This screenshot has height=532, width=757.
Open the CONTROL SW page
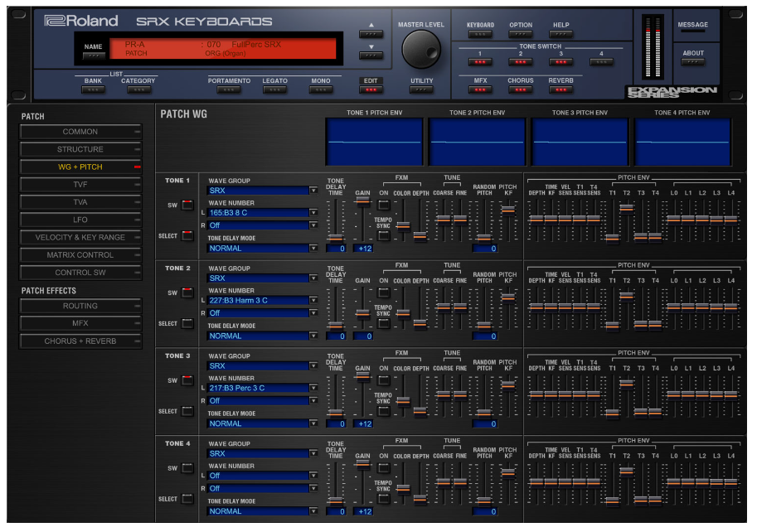tap(80, 273)
